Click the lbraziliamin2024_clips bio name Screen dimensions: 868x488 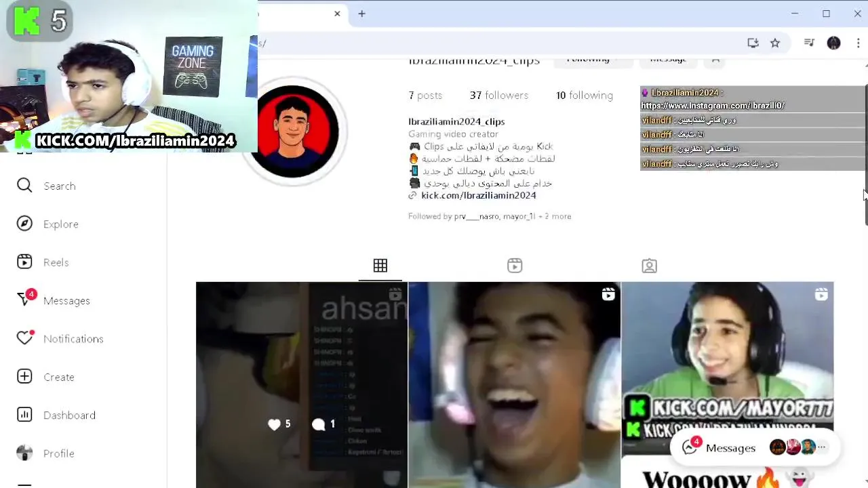(456, 121)
